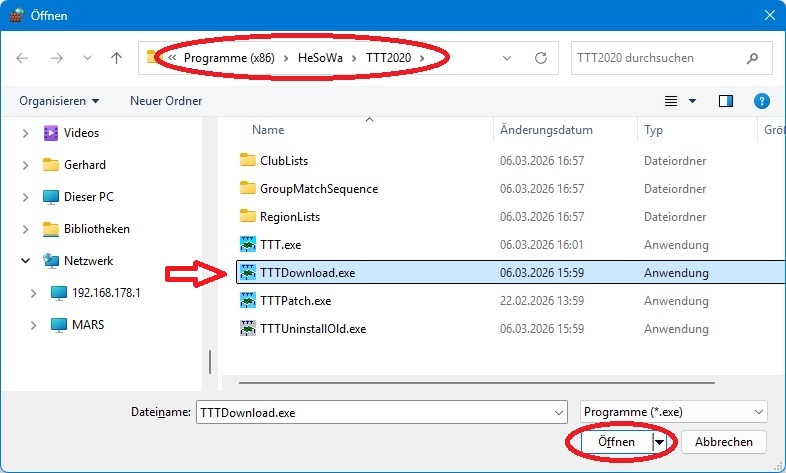Open the Dateiname history dropdown arrow
Viewport: 786px width, 473px height.
point(558,413)
